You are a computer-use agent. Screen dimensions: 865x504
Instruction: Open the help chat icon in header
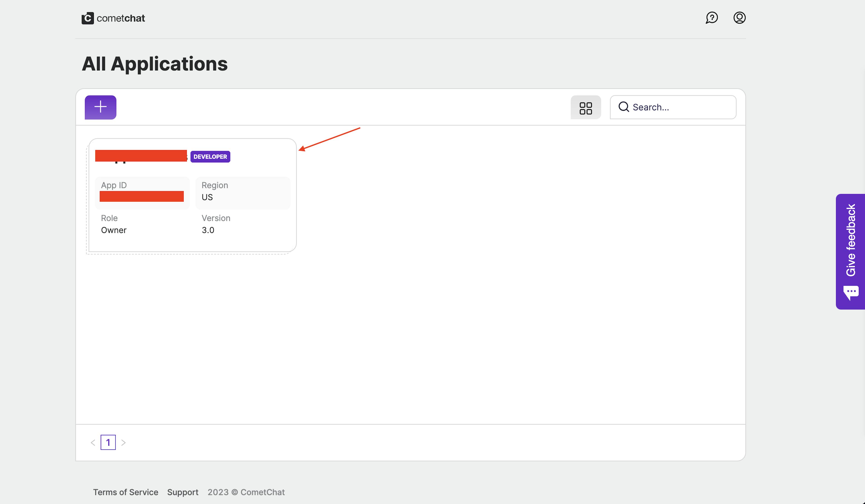712,18
